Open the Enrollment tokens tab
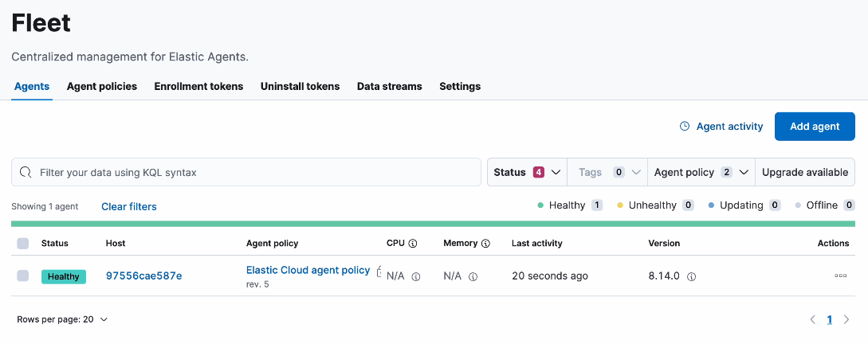The height and width of the screenshot is (344, 868). 198,86
